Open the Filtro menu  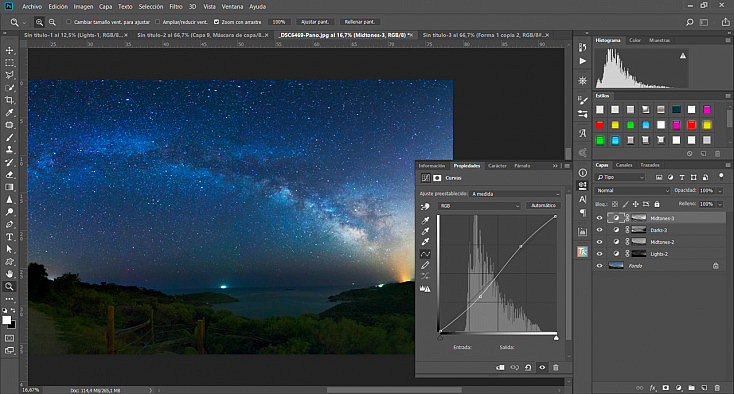[x=176, y=7]
